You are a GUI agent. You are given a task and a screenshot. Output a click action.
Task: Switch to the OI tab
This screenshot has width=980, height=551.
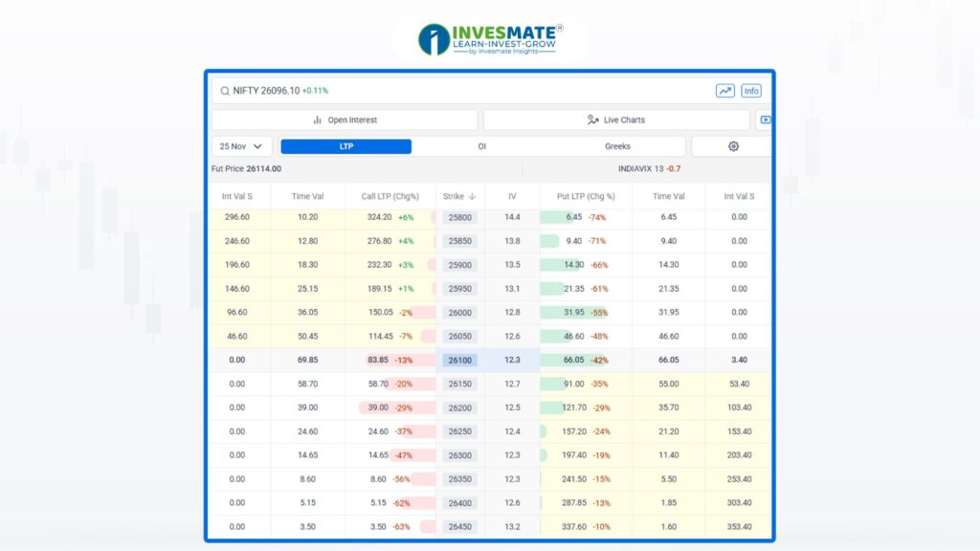[x=481, y=146]
